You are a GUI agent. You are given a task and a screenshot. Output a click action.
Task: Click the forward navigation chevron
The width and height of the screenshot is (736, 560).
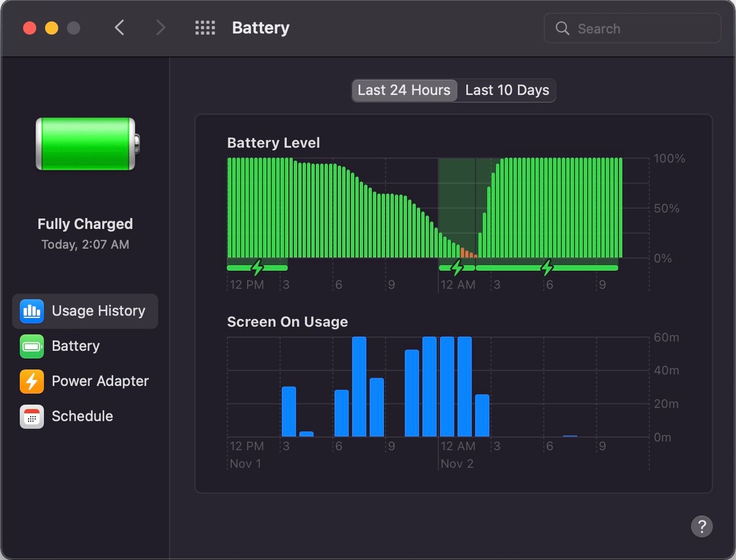pyautogui.click(x=160, y=27)
